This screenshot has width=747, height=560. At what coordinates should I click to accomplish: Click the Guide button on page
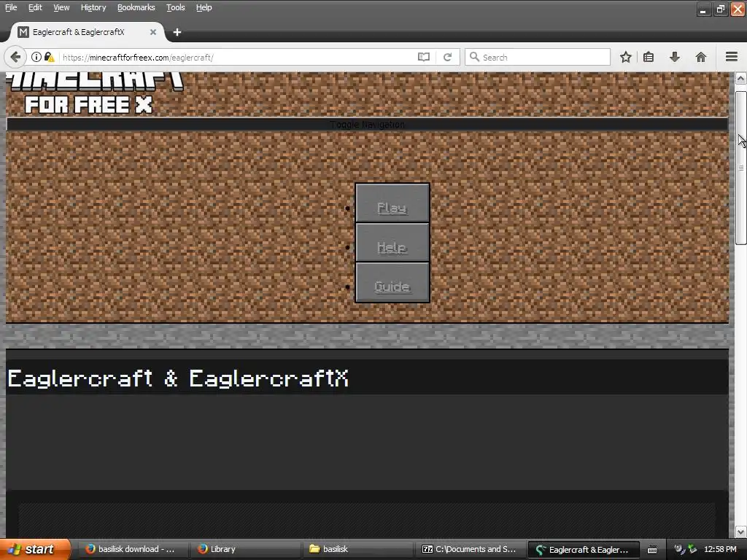(x=392, y=282)
